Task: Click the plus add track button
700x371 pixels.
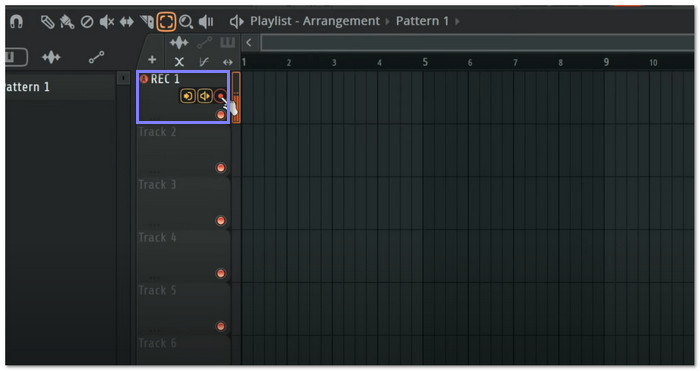Action: click(152, 60)
